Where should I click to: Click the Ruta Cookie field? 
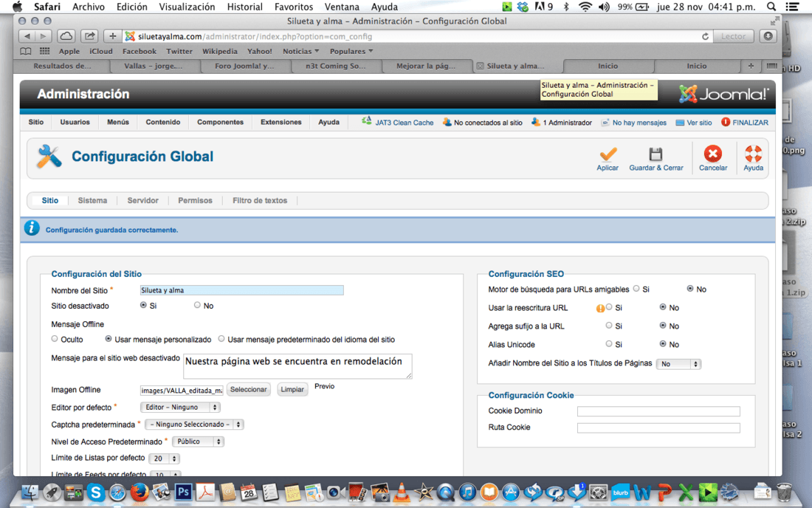coord(658,428)
